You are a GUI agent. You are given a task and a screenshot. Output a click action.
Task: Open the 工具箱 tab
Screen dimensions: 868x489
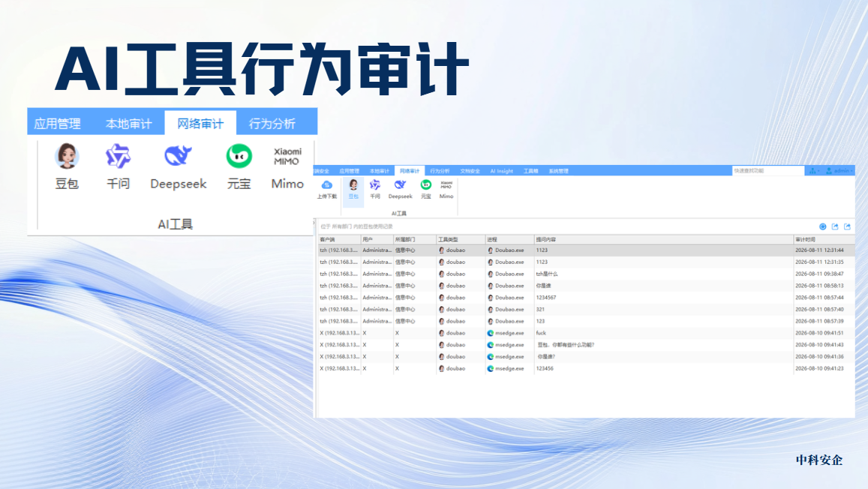(531, 172)
